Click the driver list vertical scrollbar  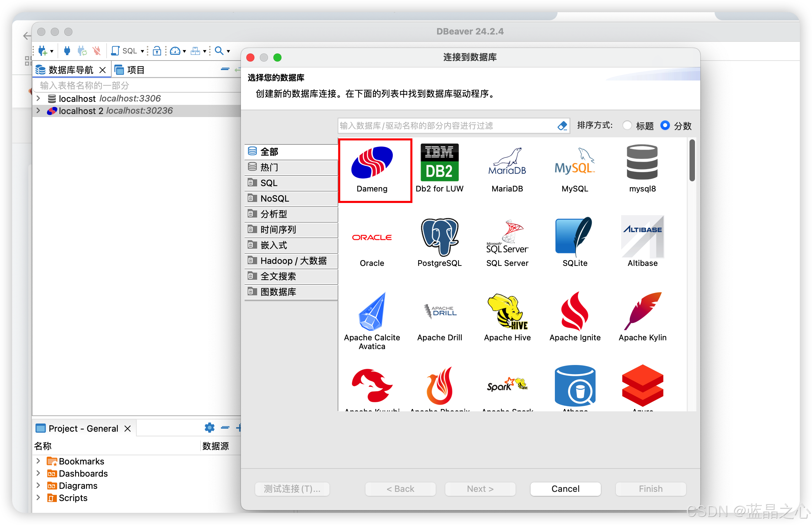point(691,160)
